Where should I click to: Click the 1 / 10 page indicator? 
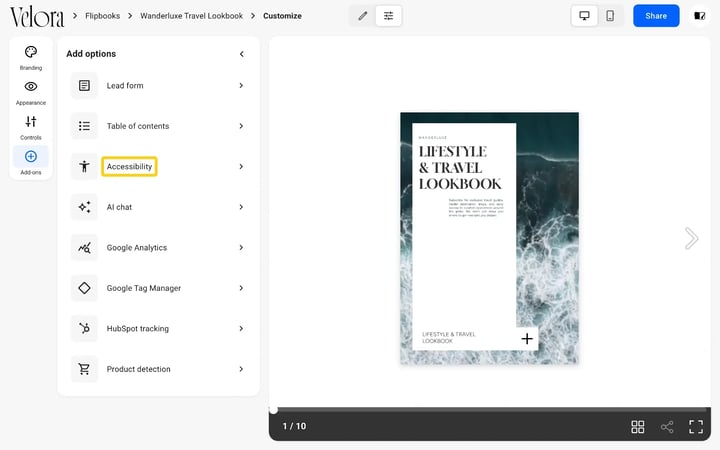pos(294,426)
